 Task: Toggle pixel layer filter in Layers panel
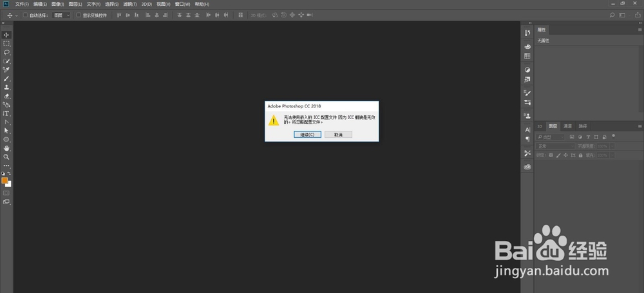click(x=572, y=137)
